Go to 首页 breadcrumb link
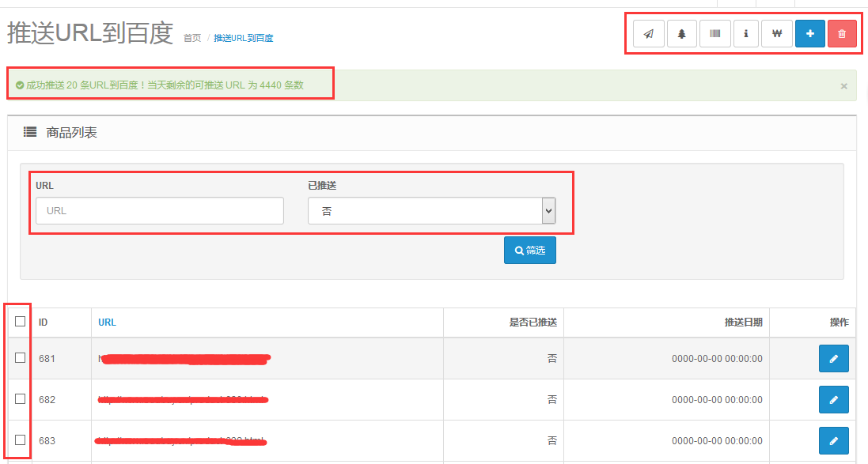868x464 pixels. point(192,38)
